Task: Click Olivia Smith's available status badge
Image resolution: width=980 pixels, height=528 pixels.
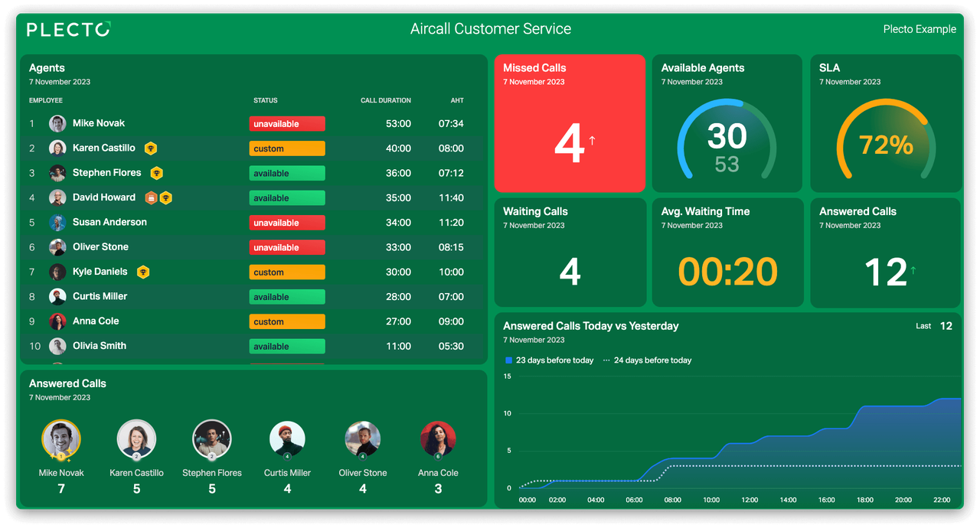Action: [287, 346]
